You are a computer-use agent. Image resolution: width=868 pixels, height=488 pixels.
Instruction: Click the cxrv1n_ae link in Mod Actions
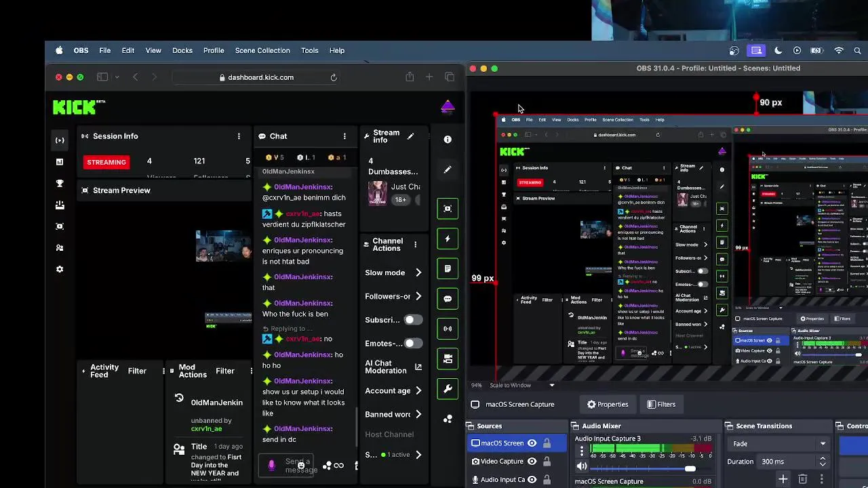point(206,428)
